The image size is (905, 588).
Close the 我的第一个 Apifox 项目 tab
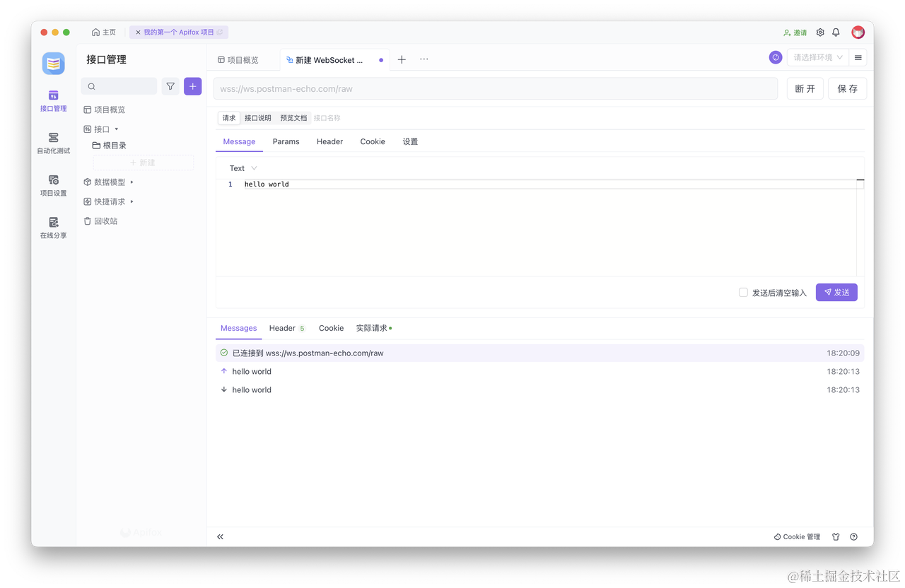138,33
